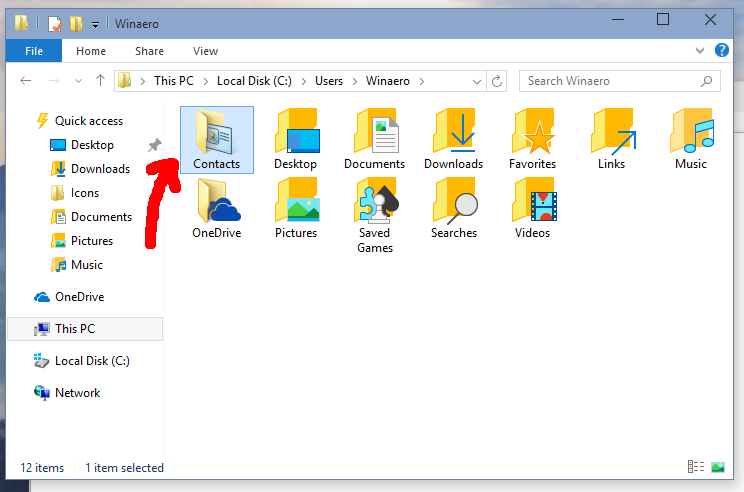Screen dimensions: 744x492
Task: Select the Pictures folder in file pane
Action: (x=296, y=209)
